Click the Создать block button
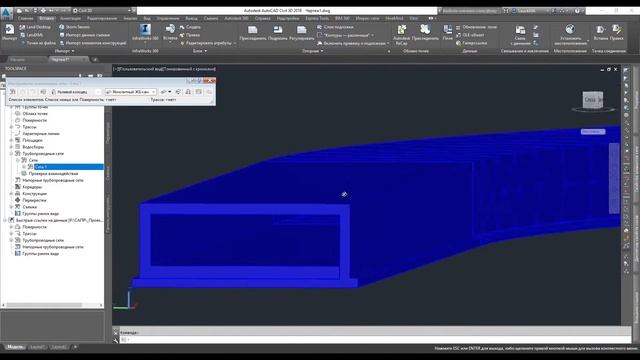Viewport: 640px width, 360px height. click(190, 27)
